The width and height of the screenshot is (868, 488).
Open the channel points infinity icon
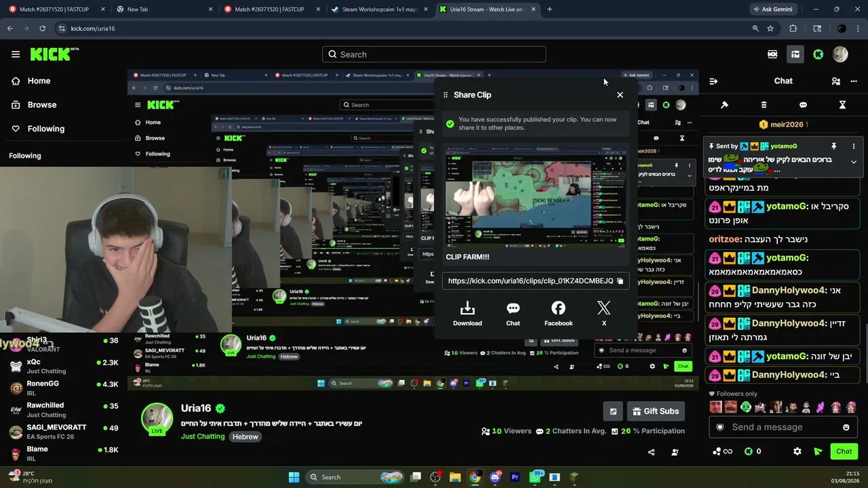point(724,451)
